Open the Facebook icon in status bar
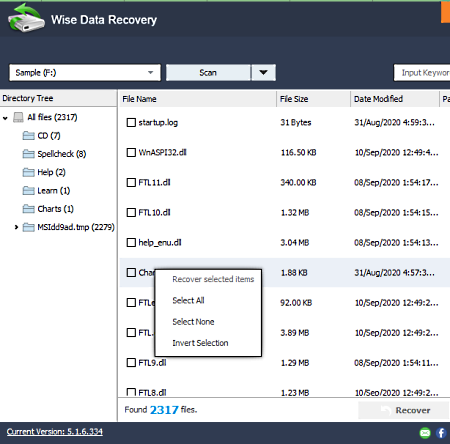Viewport: 450px width, 444px height. pyautogui.click(x=441, y=433)
